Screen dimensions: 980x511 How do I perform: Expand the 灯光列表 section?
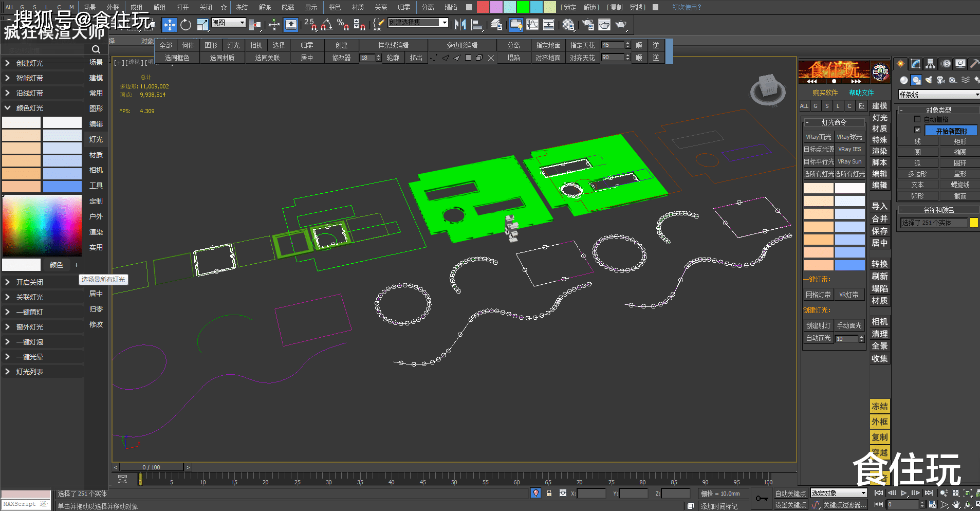[42, 372]
